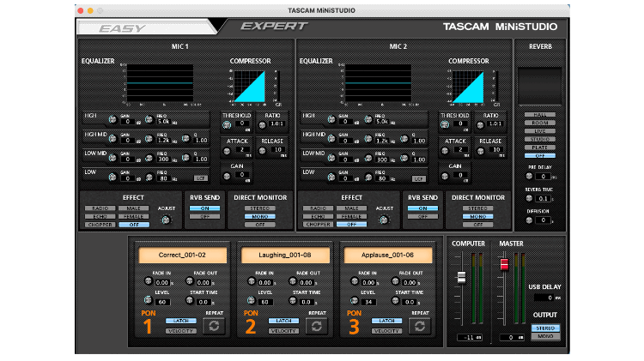The height and width of the screenshot is (361, 644).
Task: Set MIC 1 direct monitor to MONO
Action: 260,217
